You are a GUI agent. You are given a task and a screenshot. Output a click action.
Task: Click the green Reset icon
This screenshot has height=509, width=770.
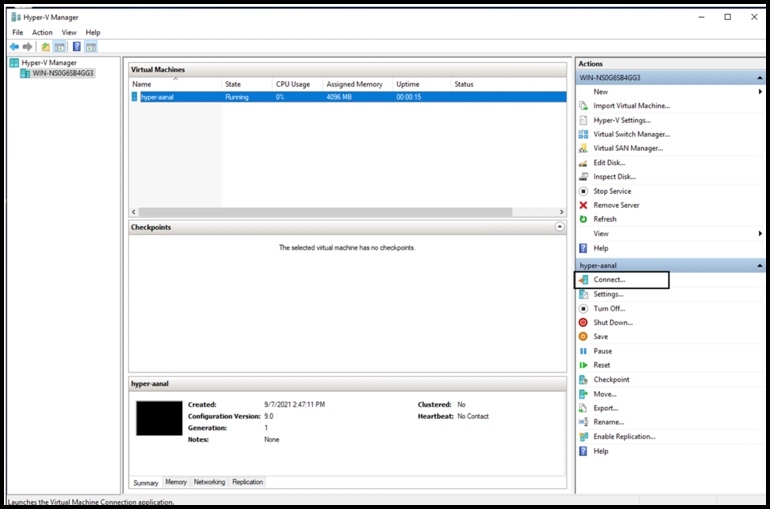583,365
